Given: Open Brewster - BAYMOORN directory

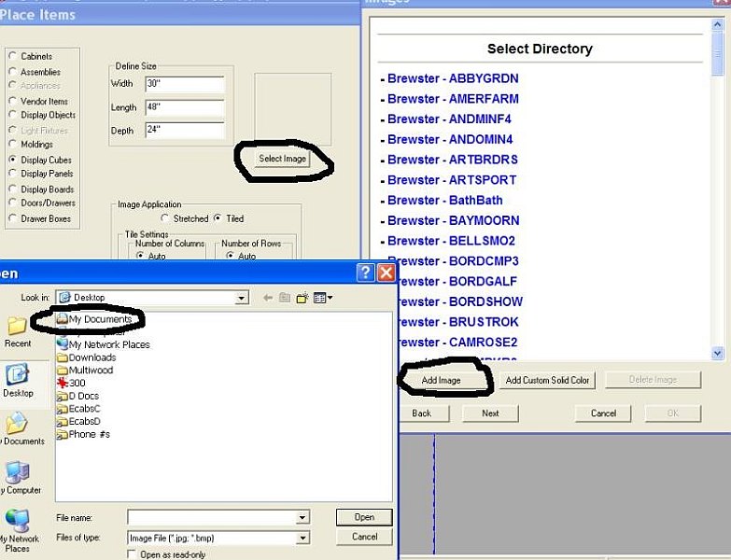Looking at the screenshot, I should [453, 220].
